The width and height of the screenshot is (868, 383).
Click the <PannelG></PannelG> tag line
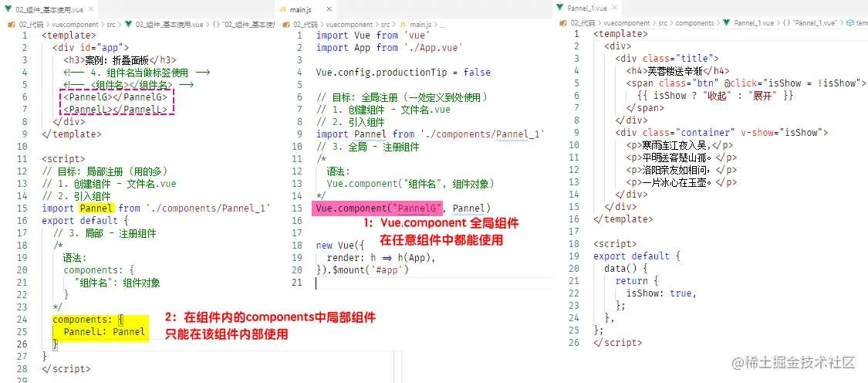(x=115, y=97)
